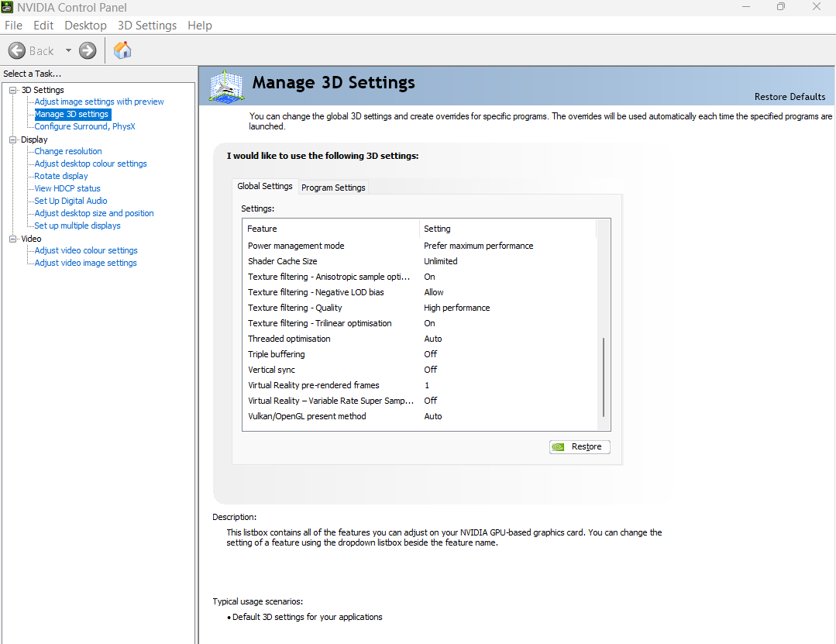Open Set Up Digital Audio task

(x=71, y=201)
